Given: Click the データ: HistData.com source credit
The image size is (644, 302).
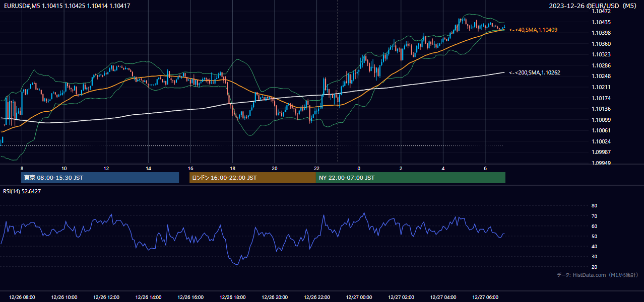Looking at the screenshot, I should 597,275.
